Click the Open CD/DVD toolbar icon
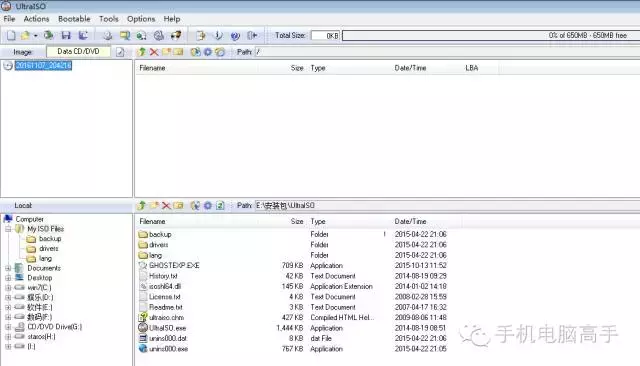Screen dimensions: 640x366 coord(48,35)
